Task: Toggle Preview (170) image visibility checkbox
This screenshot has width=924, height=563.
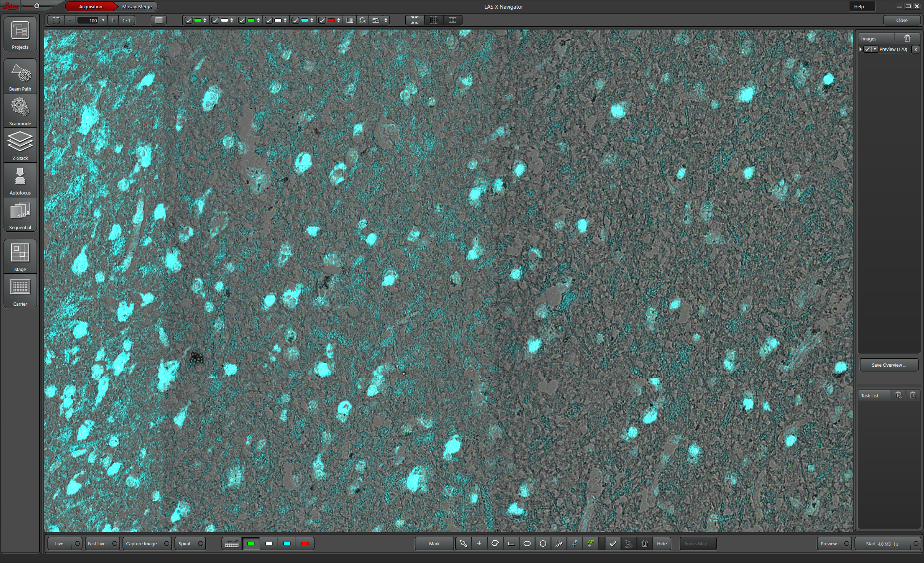Action: (867, 49)
